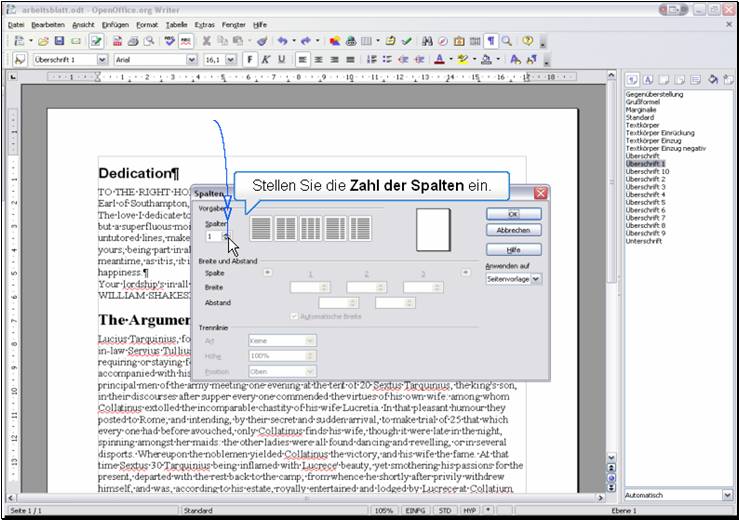Screen dimensions: 739x520
Task: Click the Save document icon
Action: click(x=60, y=41)
